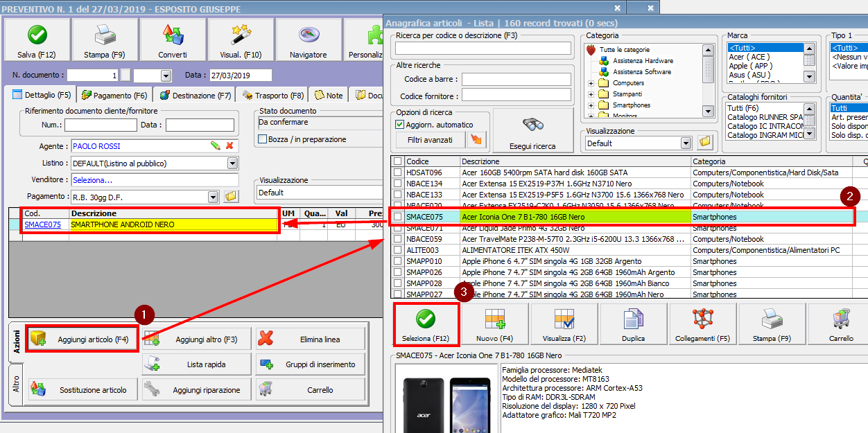868x433 pixels.
Task: Tick the checkbox for article SMAPP010
Action: [397, 261]
